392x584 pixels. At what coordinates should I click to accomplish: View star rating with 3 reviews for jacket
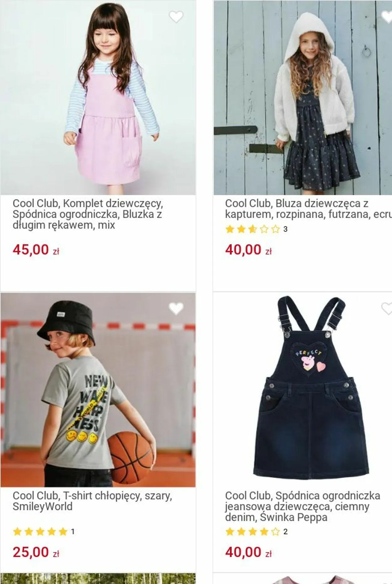point(256,229)
